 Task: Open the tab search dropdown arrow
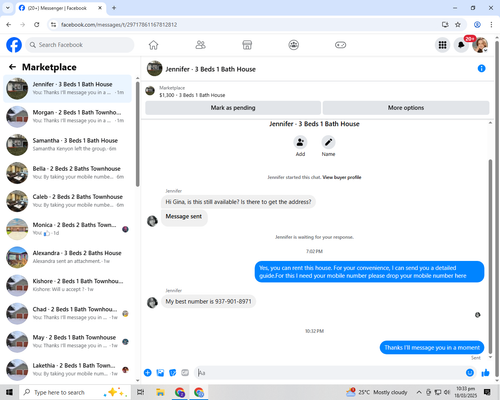coord(8,8)
